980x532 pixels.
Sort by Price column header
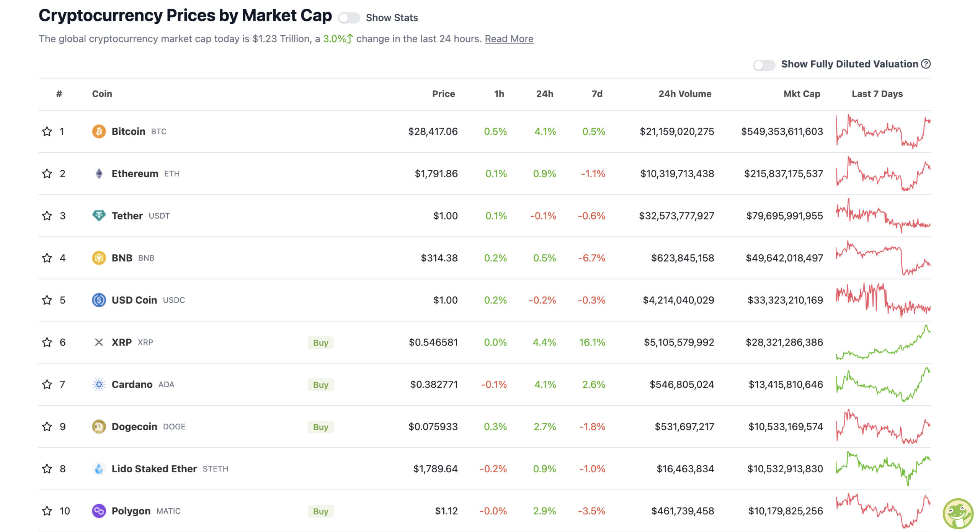point(443,94)
